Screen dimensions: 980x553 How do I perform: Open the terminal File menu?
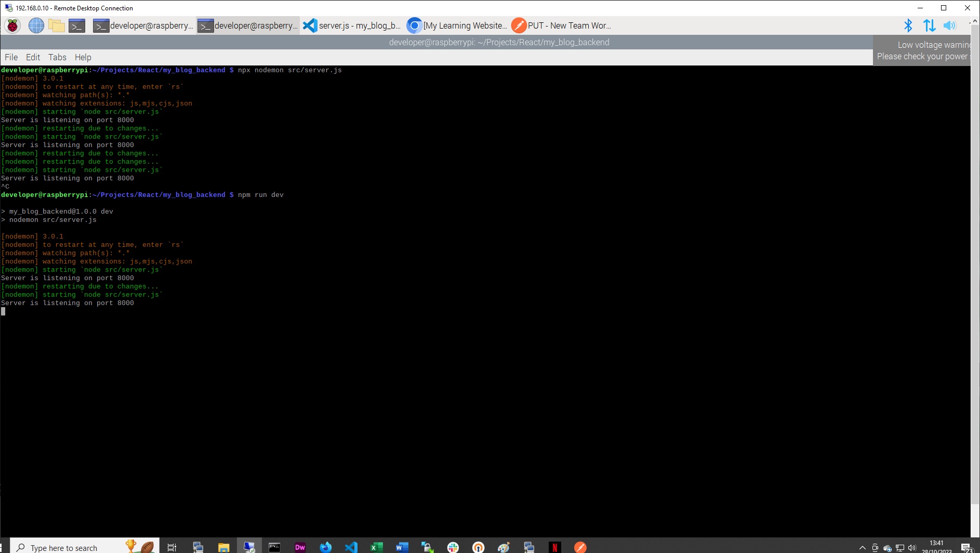tap(11, 57)
